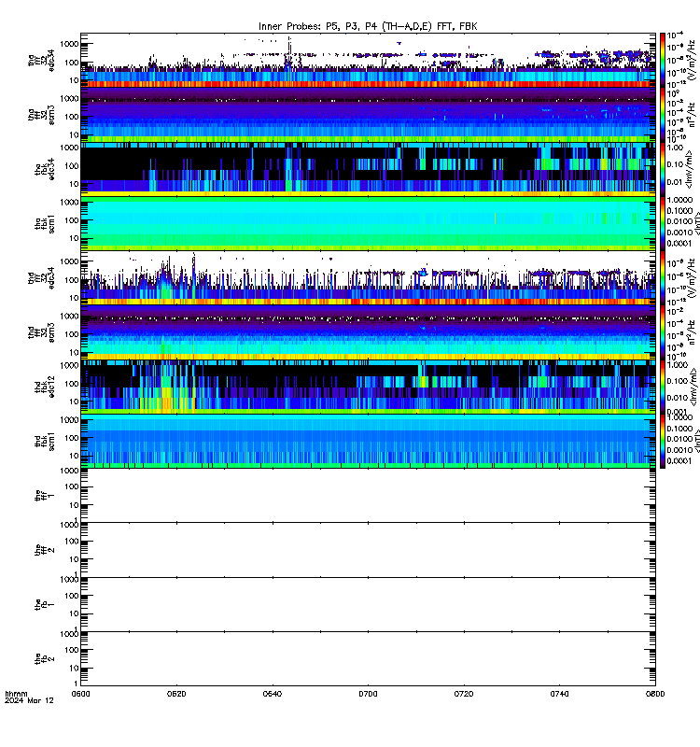Image resolution: width=700 pixels, height=747 pixels.
Task: Click the 'thd fbk scm1' y-axis label
Action: pyautogui.click(x=45, y=441)
